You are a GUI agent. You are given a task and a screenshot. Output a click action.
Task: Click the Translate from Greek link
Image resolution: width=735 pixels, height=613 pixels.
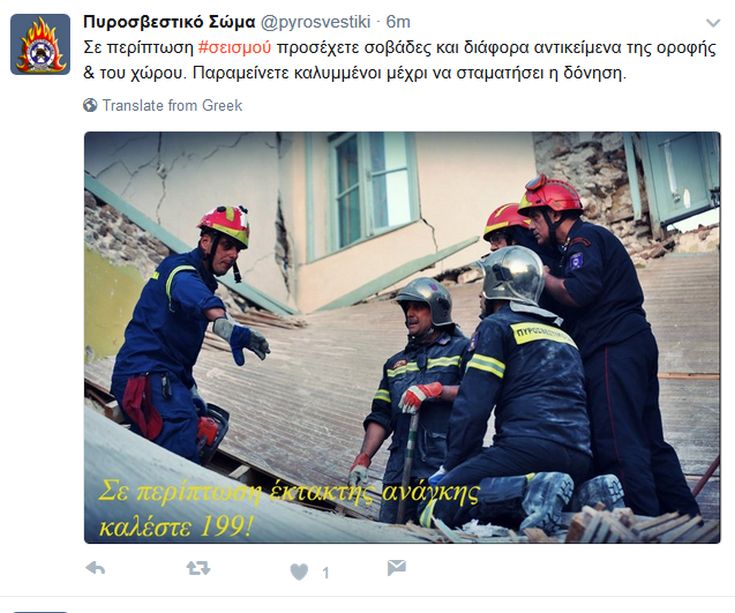[172, 105]
